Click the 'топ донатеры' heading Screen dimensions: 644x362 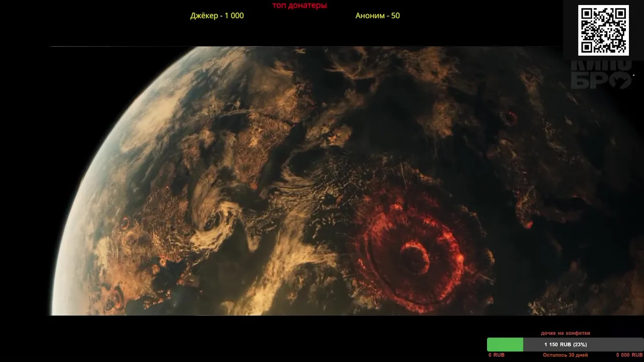pyautogui.click(x=299, y=6)
